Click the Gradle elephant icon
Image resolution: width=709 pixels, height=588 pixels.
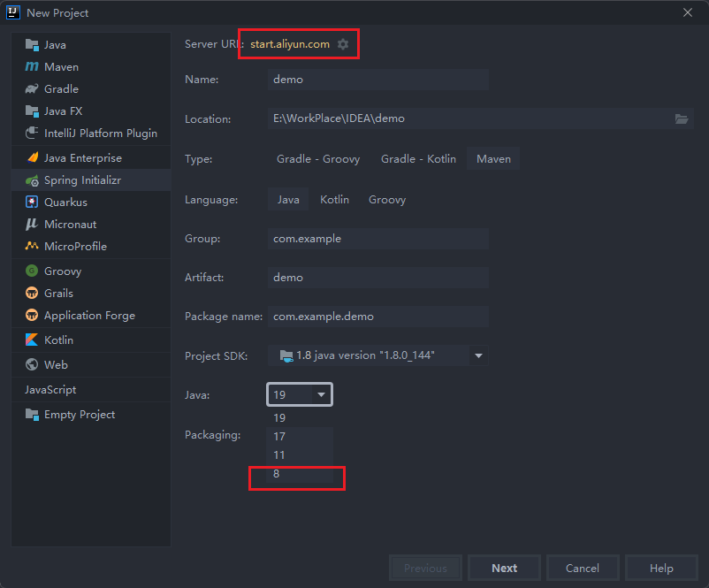[x=32, y=89]
